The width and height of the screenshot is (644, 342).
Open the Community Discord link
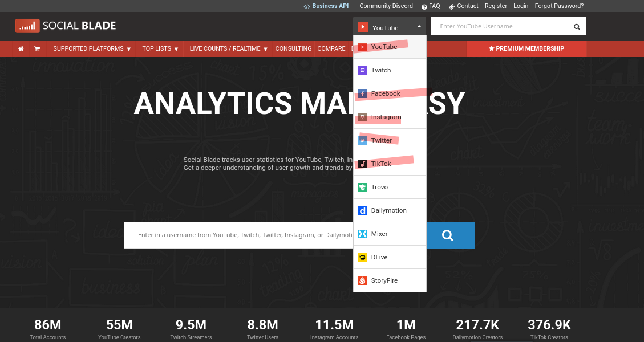(386, 6)
